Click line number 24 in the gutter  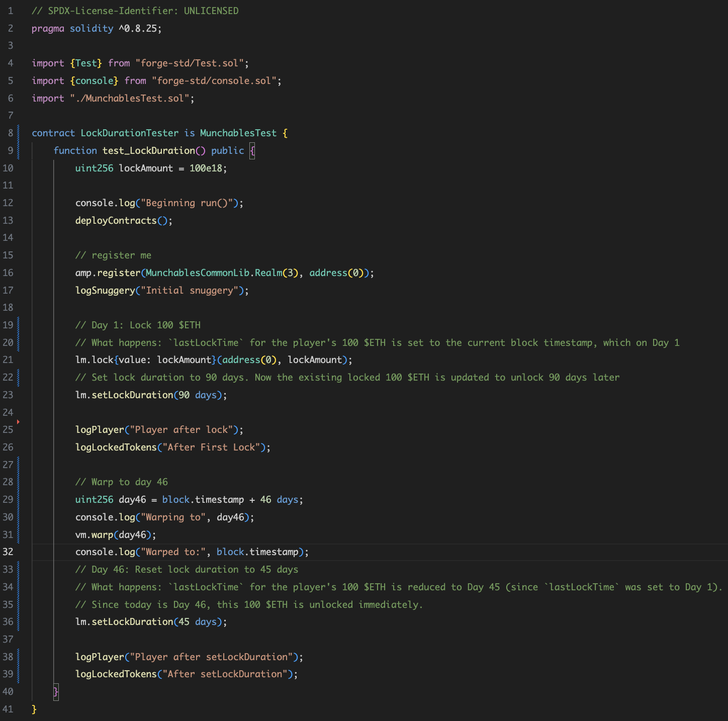(x=8, y=412)
